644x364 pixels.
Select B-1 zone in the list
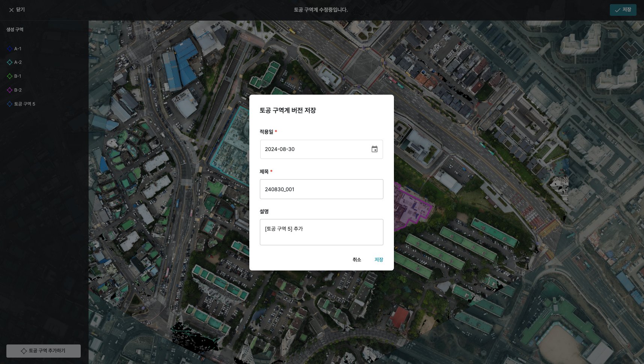tap(18, 76)
